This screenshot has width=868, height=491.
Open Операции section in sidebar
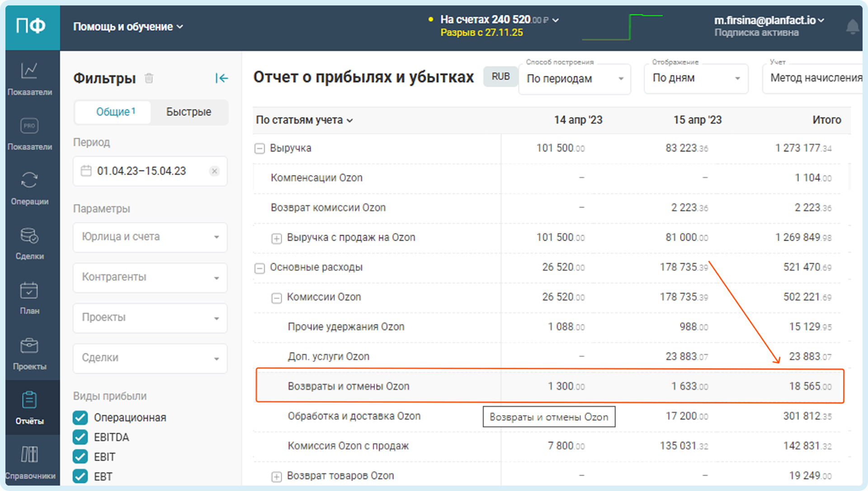[x=29, y=188]
